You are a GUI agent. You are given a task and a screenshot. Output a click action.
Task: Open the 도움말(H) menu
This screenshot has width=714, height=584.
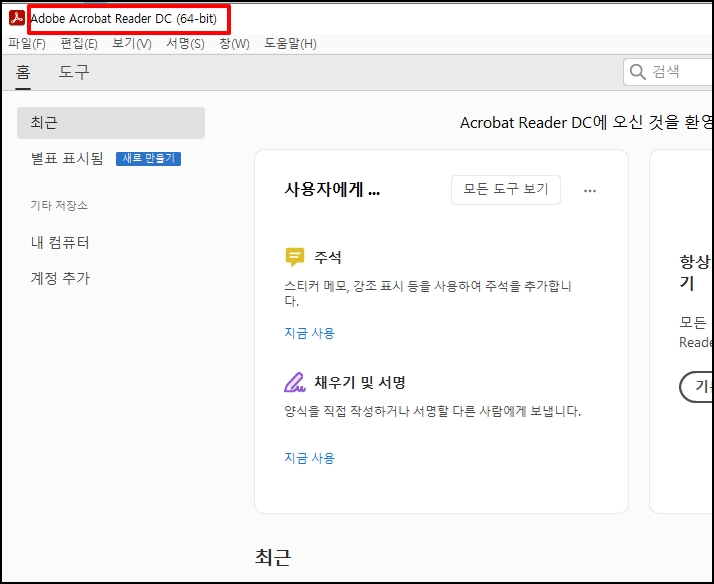click(x=290, y=44)
